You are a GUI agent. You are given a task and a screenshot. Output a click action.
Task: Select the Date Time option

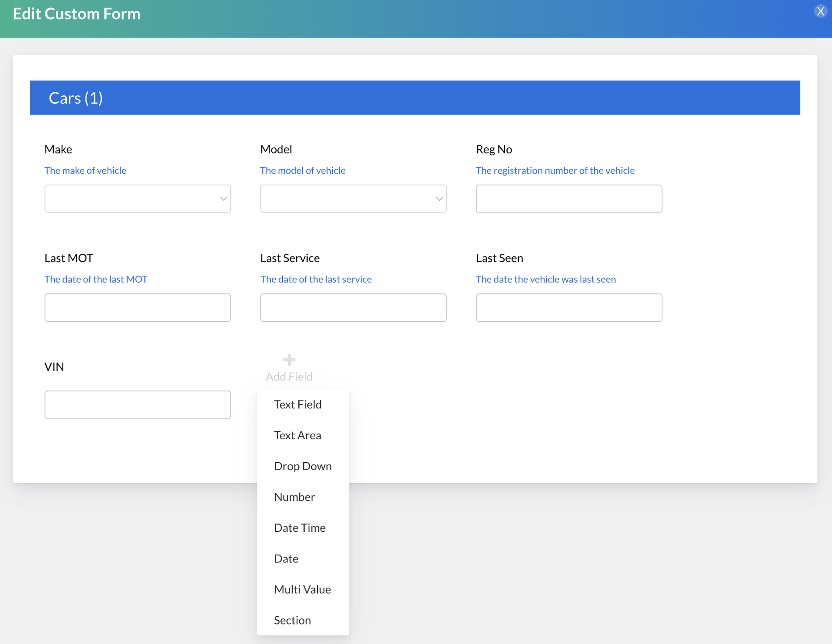point(300,527)
